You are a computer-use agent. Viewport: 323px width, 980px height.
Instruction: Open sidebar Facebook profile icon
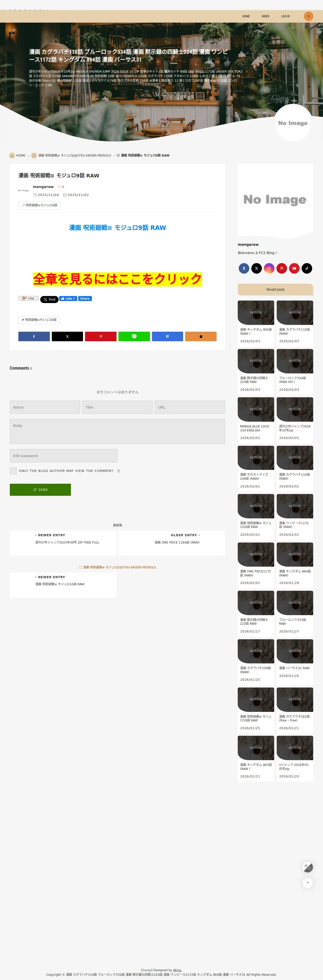[x=244, y=268]
